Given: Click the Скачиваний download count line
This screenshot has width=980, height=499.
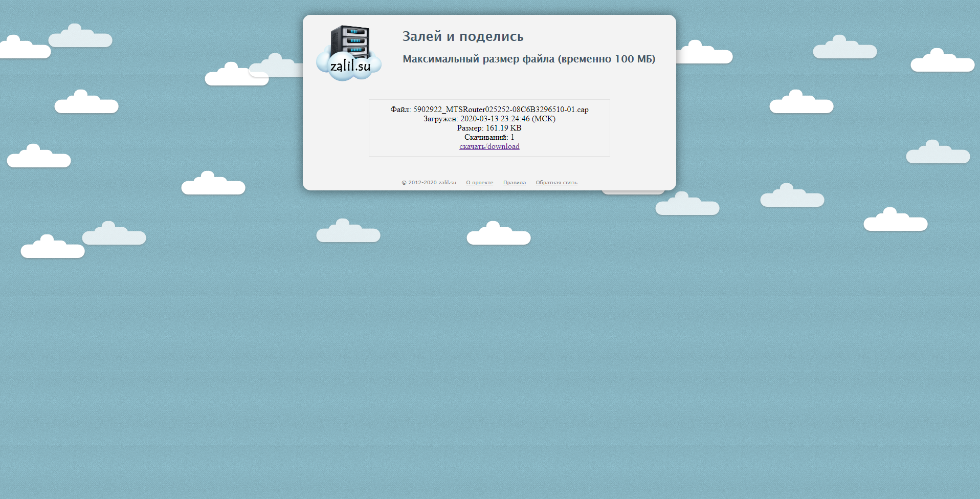Looking at the screenshot, I should pyautogui.click(x=489, y=137).
